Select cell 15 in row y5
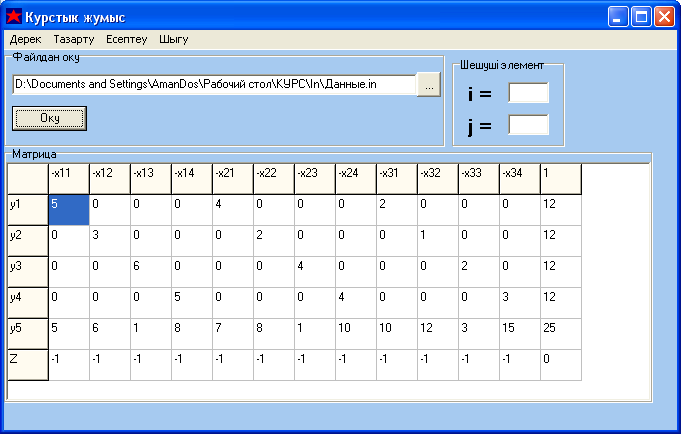The height and width of the screenshot is (434, 681). pos(520,334)
